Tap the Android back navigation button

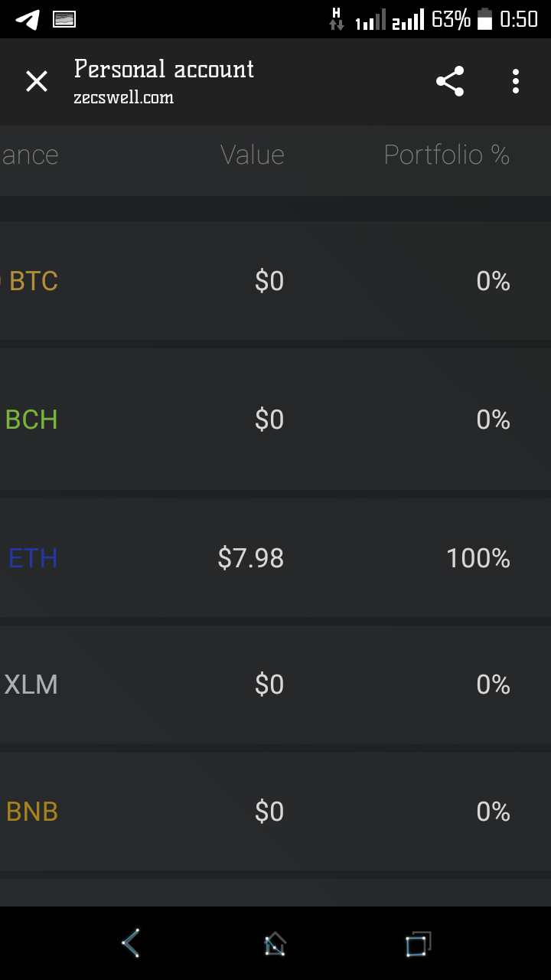[131, 943]
